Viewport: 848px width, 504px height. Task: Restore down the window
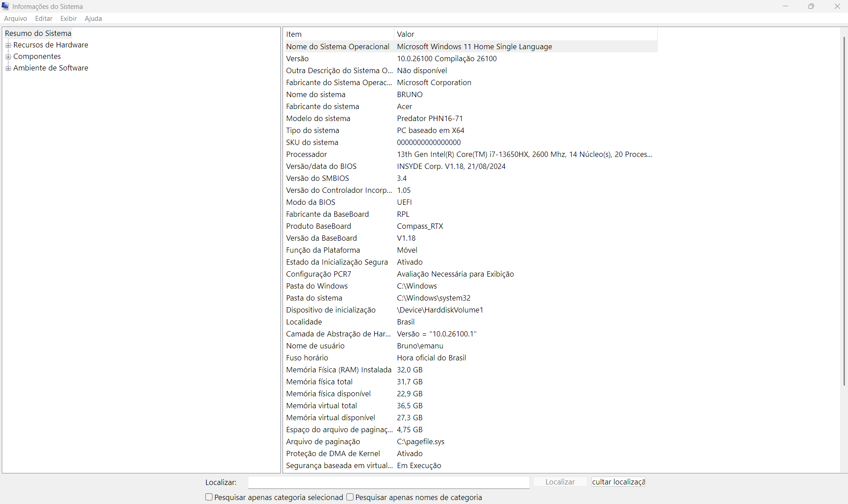811,6
